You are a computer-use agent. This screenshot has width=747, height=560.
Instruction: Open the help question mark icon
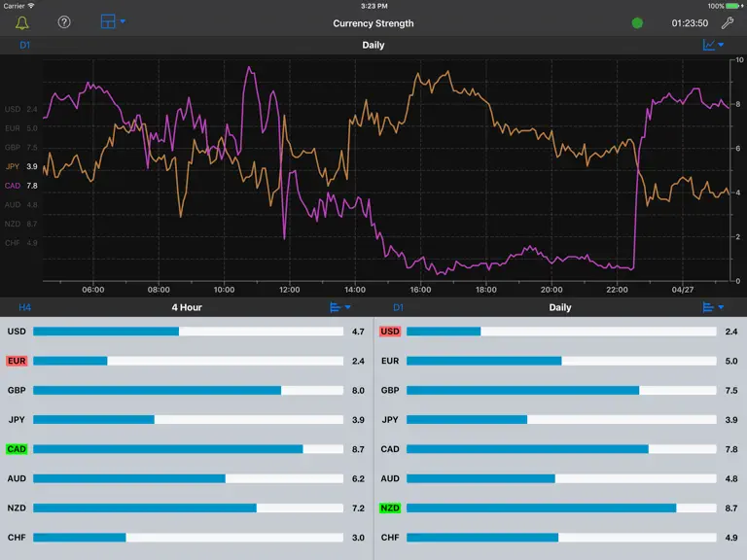click(64, 22)
